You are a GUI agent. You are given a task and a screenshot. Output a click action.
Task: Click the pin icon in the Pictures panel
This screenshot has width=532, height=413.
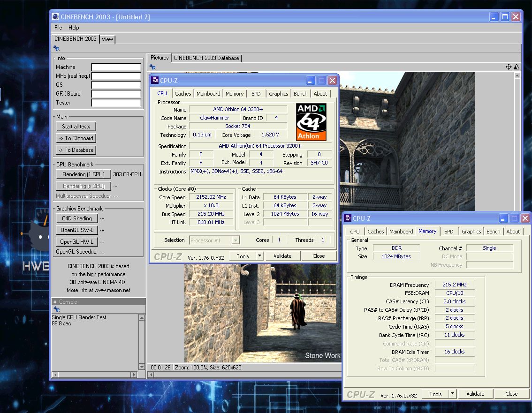coord(152,67)
